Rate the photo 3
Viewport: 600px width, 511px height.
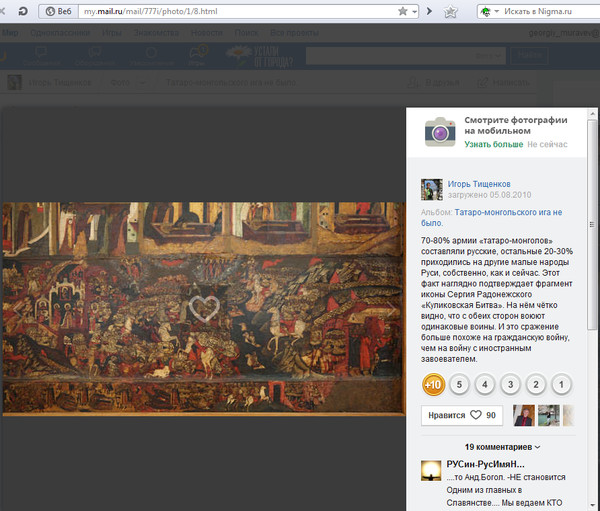click(x=510, y=384)
